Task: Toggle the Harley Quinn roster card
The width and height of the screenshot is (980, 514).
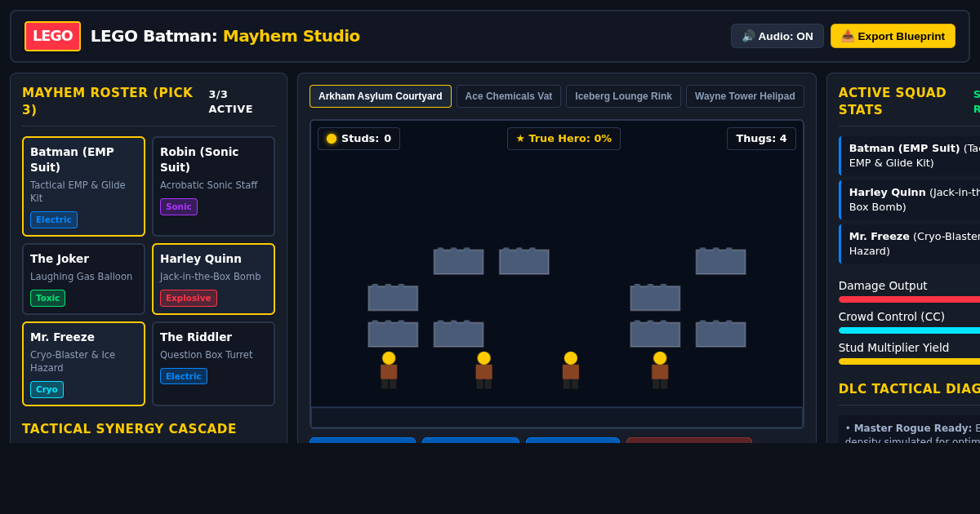Action: 213,279
